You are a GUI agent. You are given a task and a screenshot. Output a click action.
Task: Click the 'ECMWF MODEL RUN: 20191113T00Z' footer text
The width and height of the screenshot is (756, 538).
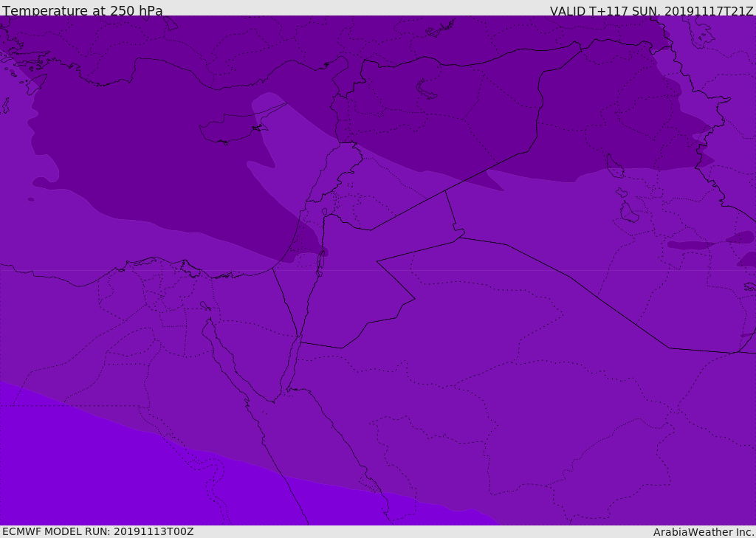[98, 531]
